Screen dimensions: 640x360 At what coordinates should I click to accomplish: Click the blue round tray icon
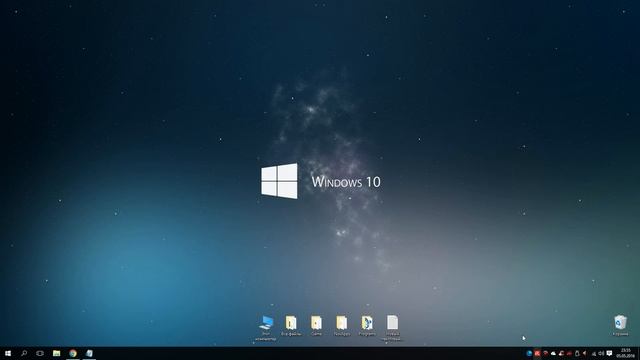529,353
